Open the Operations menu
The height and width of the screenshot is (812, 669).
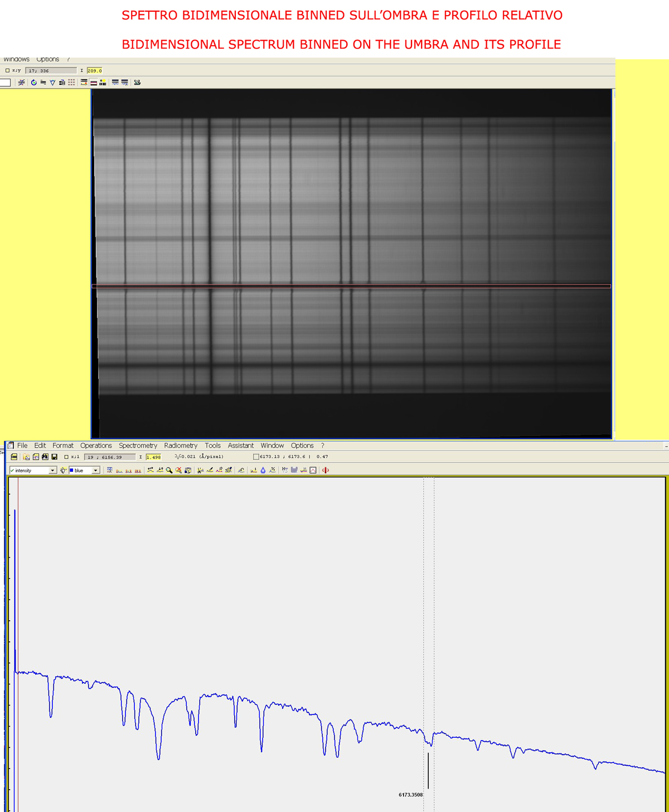coord(96,446)
